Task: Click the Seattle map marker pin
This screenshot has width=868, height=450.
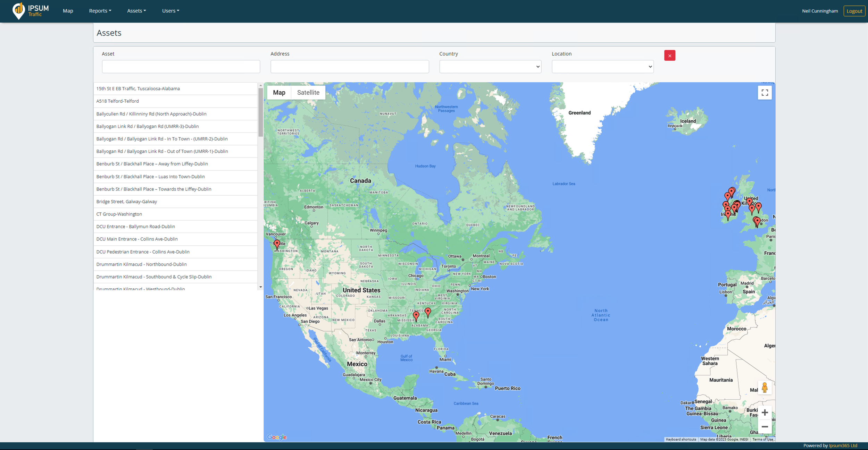Action: click(277, 244)
